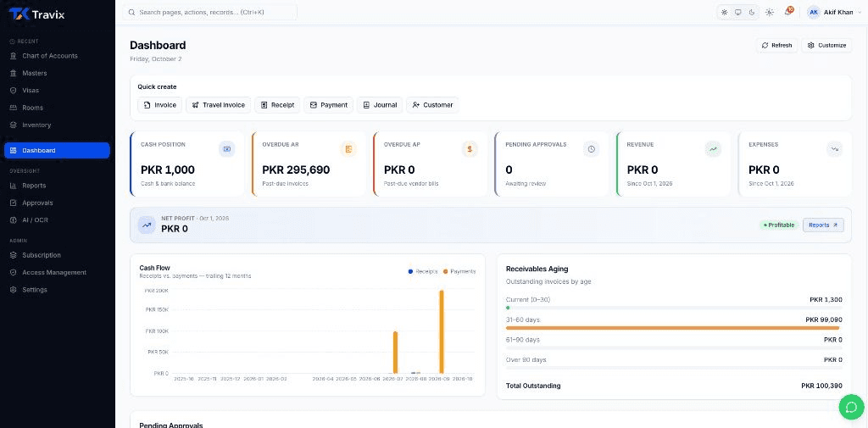The width and height of the screenshot is (868, 428).
Task: Click the AK user avatar
Action: coord(814,12)
